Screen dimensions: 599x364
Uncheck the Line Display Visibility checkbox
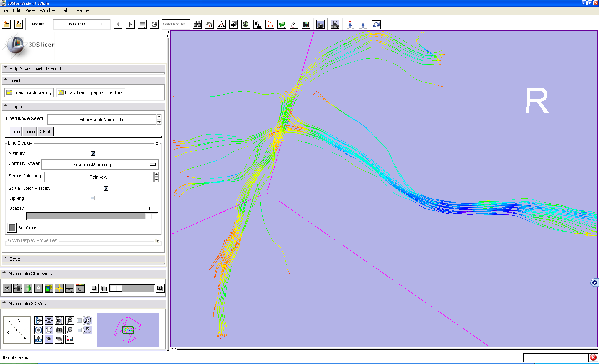(93, 154)
